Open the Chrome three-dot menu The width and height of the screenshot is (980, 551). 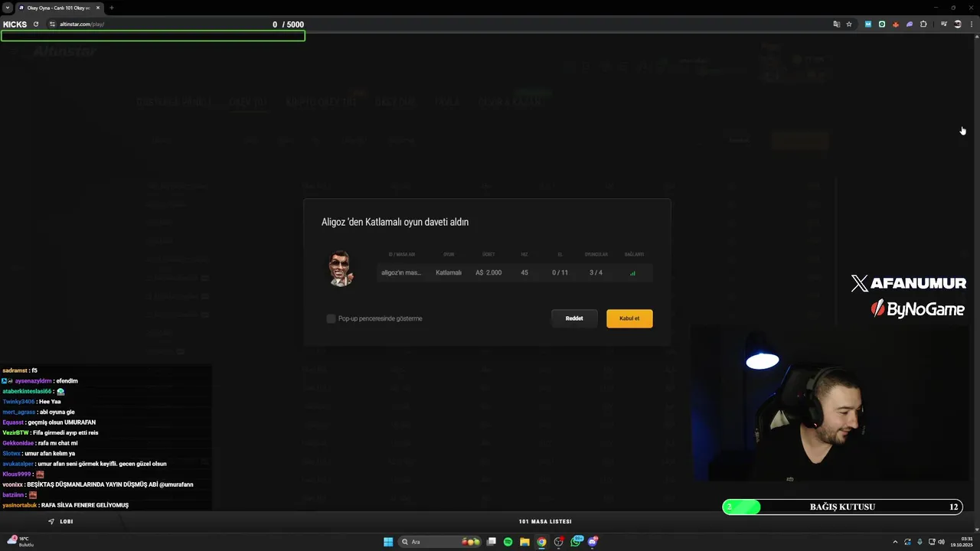click(x=971, y=24)
